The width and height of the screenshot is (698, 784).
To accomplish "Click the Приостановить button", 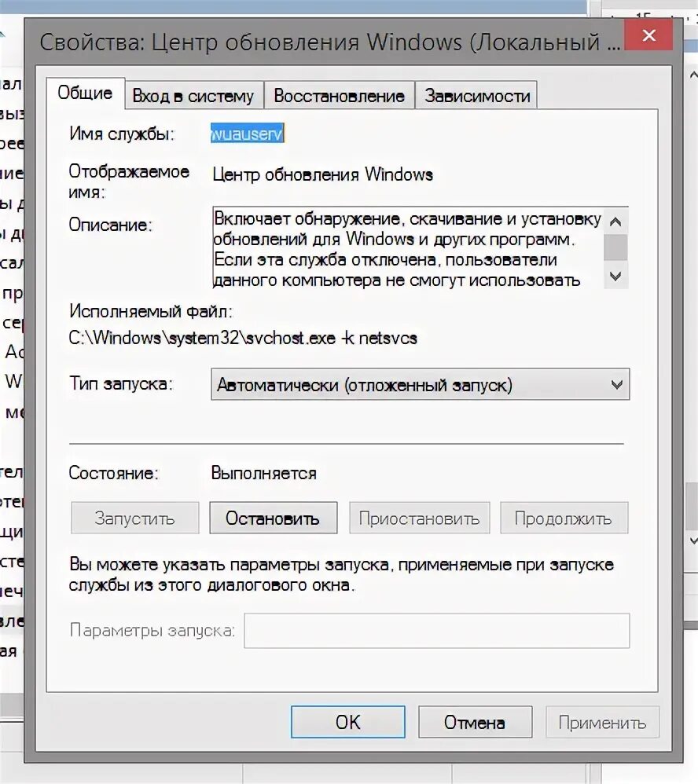I will click(419, 518).
